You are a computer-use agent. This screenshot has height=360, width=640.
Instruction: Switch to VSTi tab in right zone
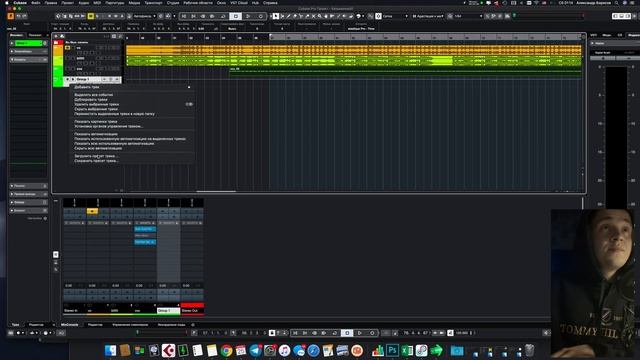[x=593, y=35]
